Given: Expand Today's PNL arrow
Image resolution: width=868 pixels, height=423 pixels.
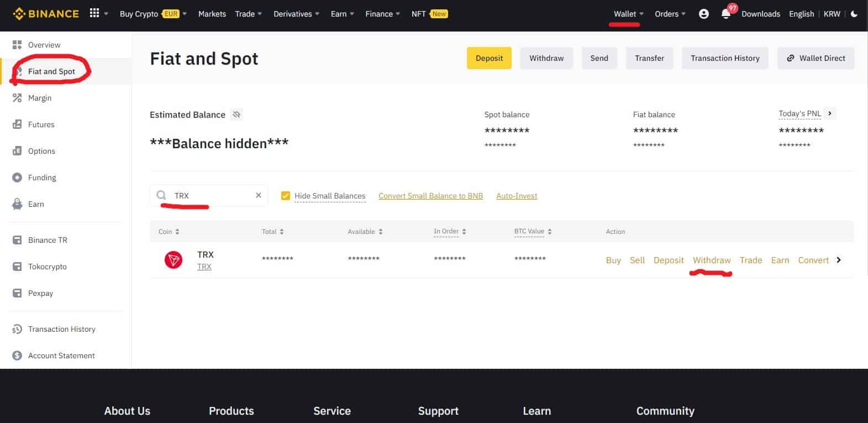Looking at the screenshot, I should tap(830, 113).
